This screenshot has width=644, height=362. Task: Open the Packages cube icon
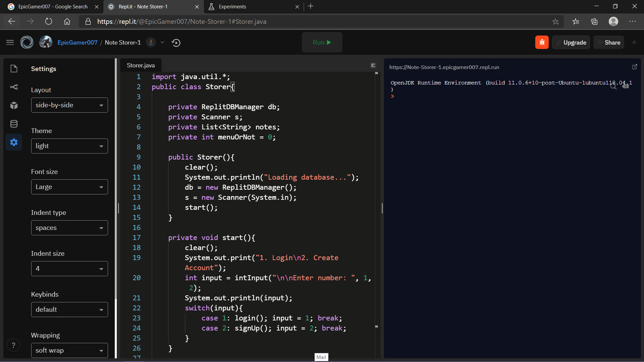click(14, 106)
